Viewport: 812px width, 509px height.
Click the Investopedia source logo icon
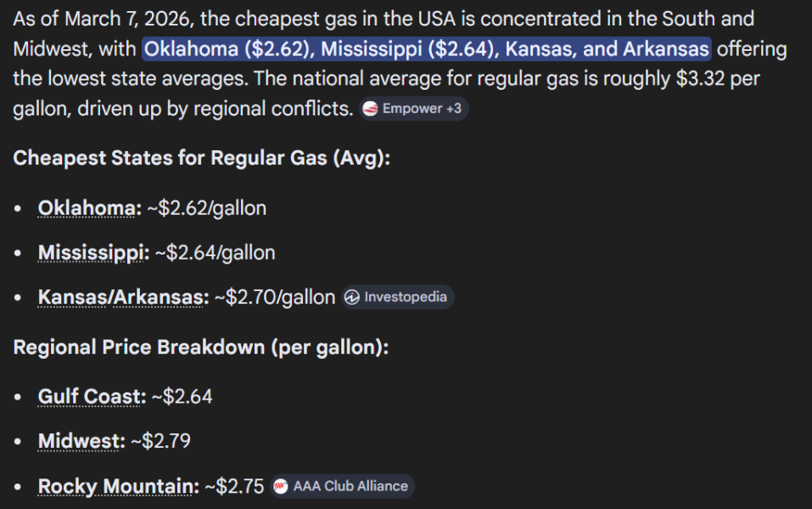352,297
